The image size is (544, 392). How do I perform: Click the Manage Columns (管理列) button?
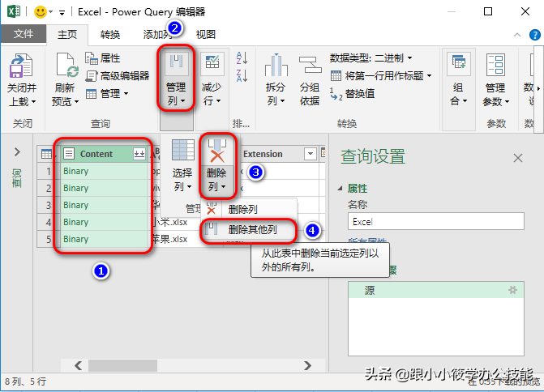(176, 79)
